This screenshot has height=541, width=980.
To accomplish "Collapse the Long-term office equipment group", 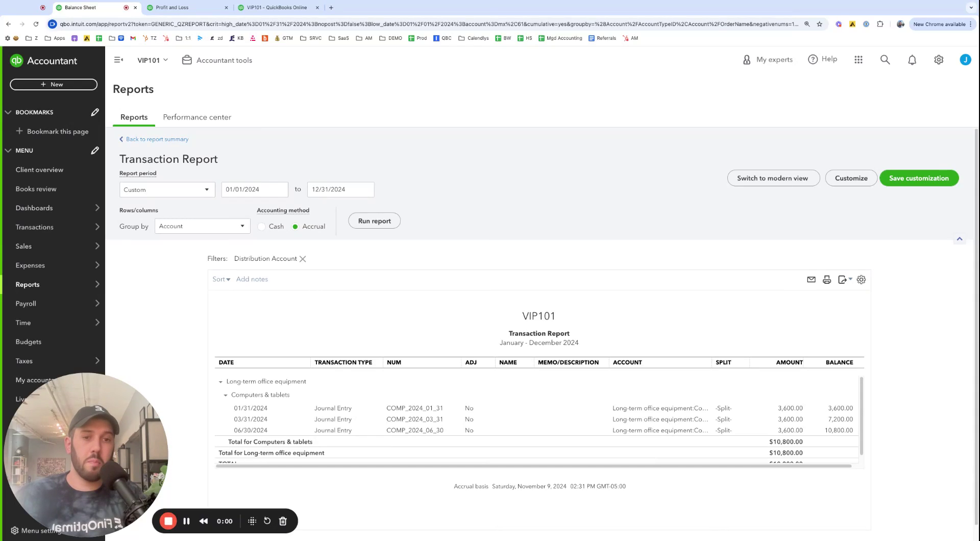I will tap(220, 382).
